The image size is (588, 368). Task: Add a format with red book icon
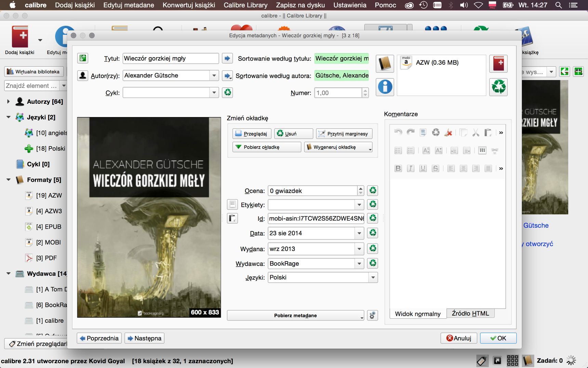[498, 64]
